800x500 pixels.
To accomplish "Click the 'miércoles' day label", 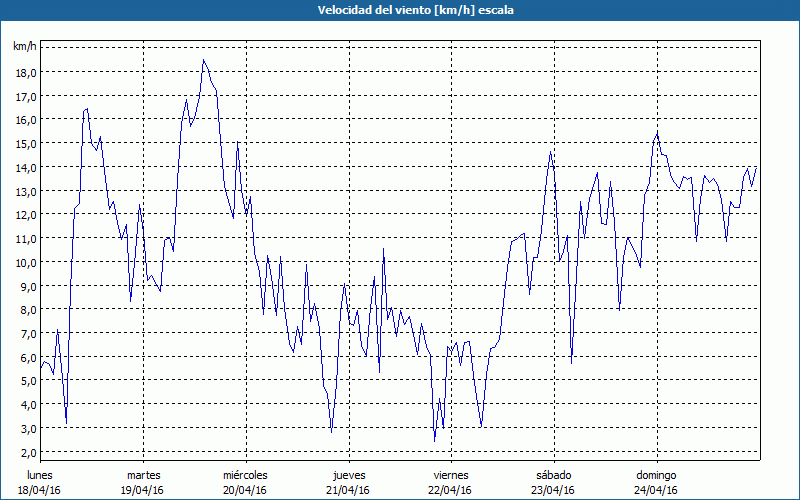I will click(x=245, y=475).
